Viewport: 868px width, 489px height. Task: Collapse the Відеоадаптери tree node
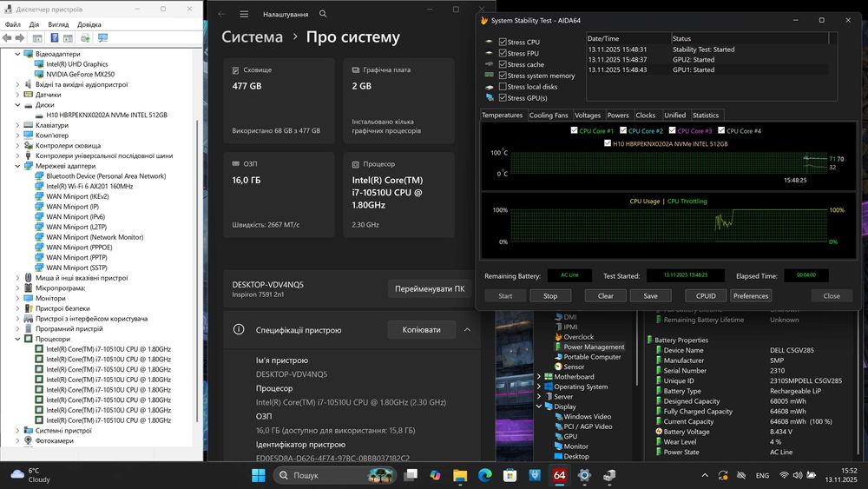point(19,54)
